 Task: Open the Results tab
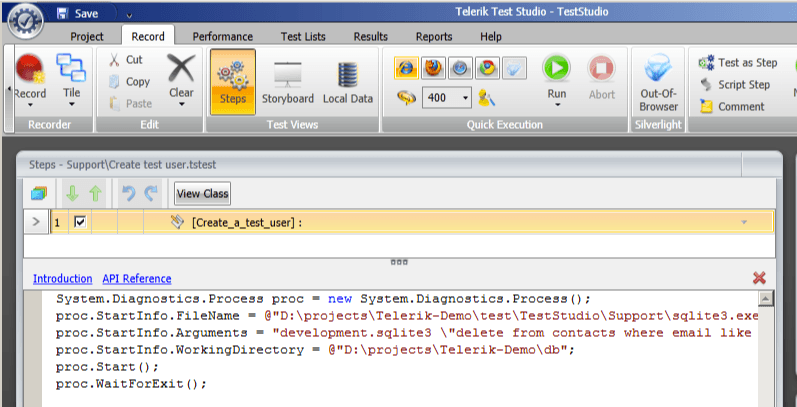tap(371, 37)
